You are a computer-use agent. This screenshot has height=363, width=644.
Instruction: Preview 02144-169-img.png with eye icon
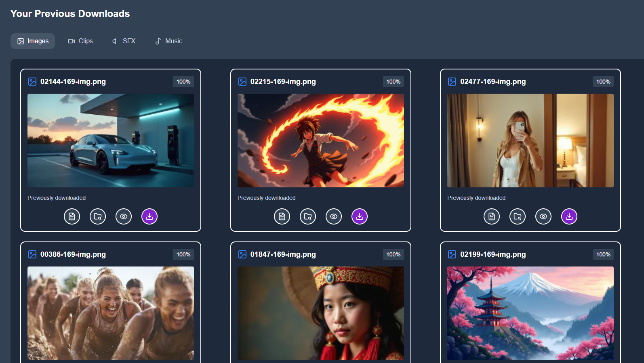124,216
